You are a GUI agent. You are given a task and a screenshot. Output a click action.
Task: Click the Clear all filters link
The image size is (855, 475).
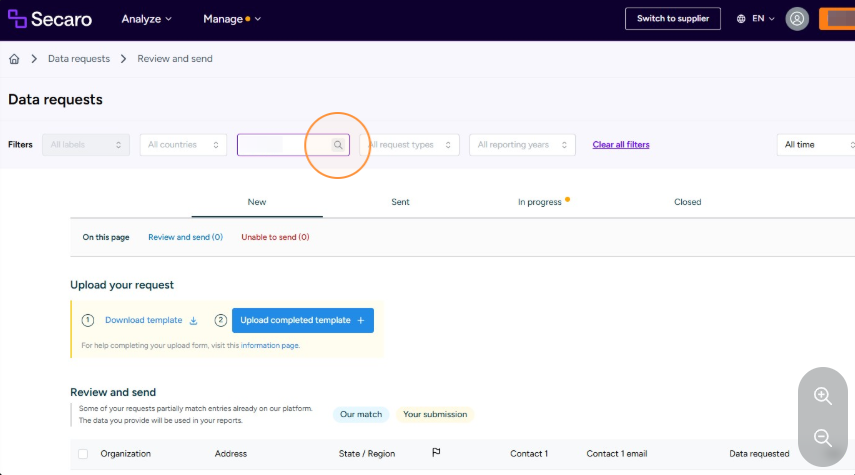[x=621, y=145]
